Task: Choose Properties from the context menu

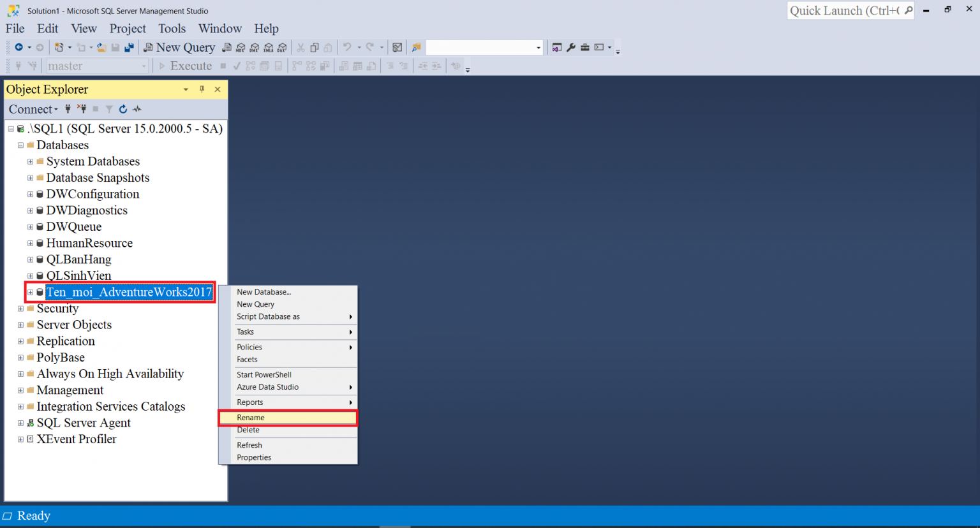Action: (254, 458)
